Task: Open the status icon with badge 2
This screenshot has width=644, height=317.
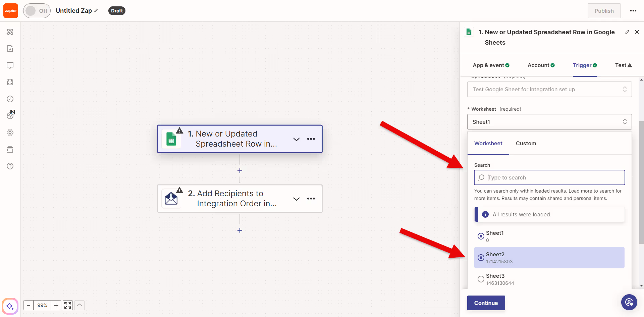Action: (x=10, y=115)
